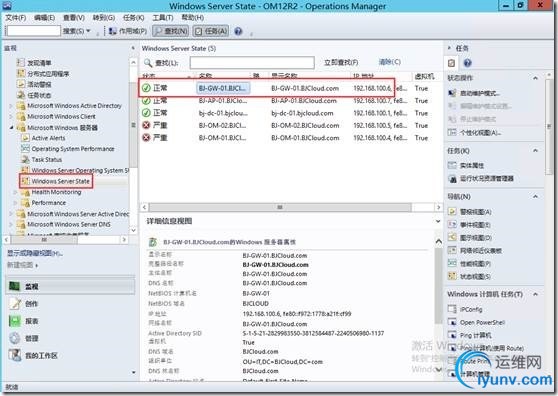This screenshot has width=558, height=396.
Task: Select Windows Server State in the tree
Action: coord(60,181)
